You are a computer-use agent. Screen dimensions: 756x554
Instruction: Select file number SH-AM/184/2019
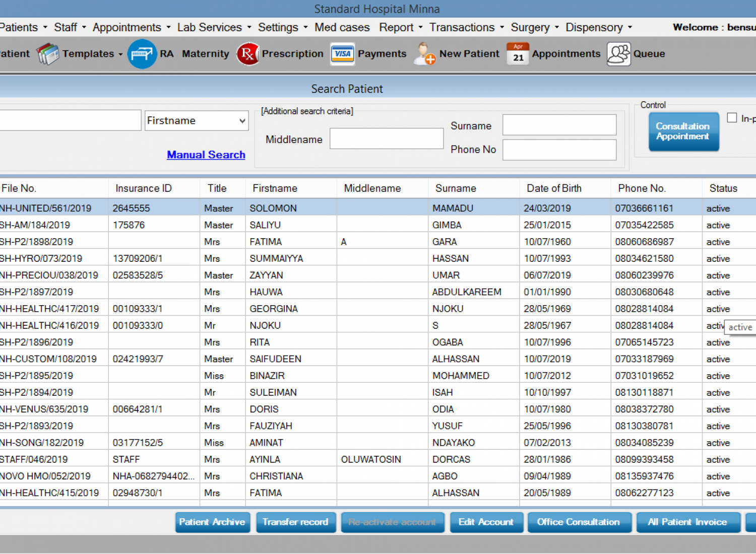click(35, 225)
